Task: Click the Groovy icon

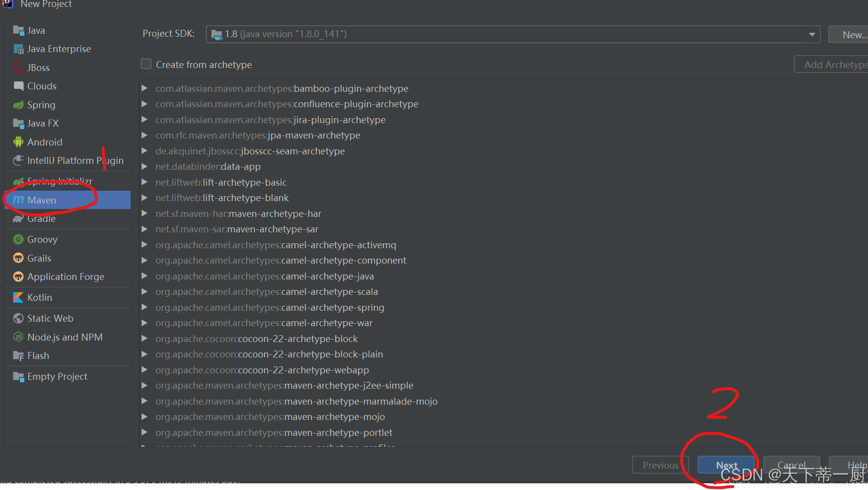Action: click(x=18, y=239)
